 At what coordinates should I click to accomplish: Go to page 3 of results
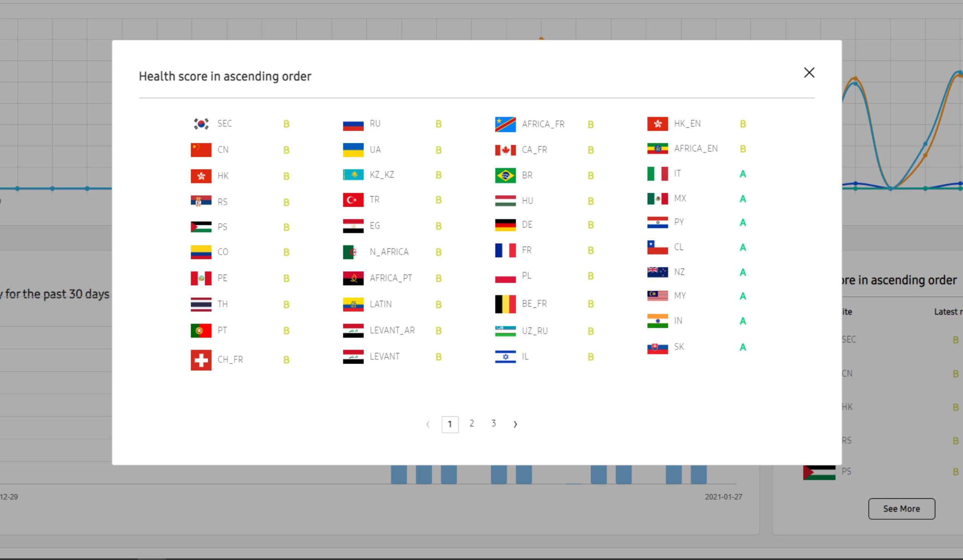pyautogui.click(x=493, y=423)
